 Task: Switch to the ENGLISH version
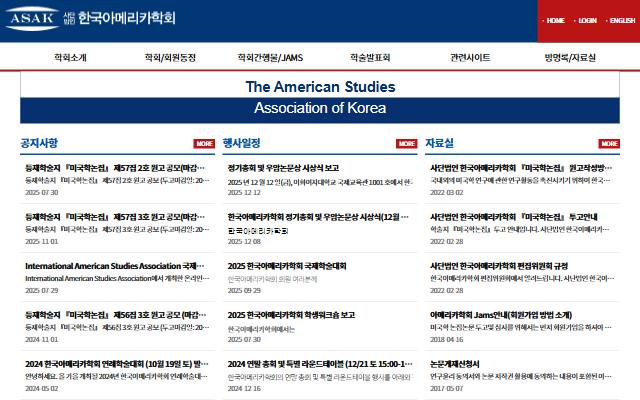click(x=622, y=20)
